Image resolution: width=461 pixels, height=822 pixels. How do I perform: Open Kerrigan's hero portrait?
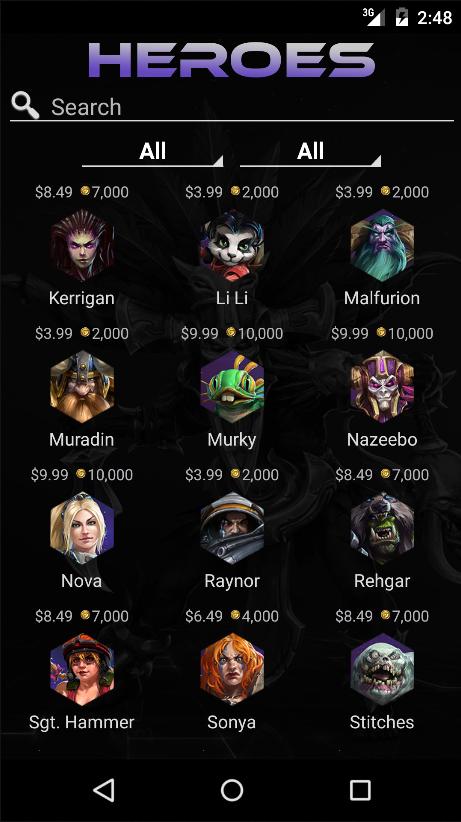(82, 245)
